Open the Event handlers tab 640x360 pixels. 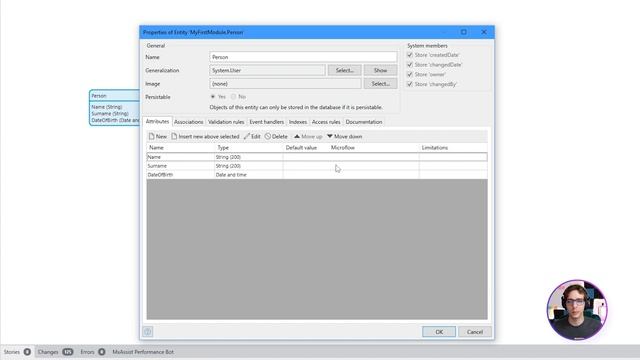click(x=267, y=122)
